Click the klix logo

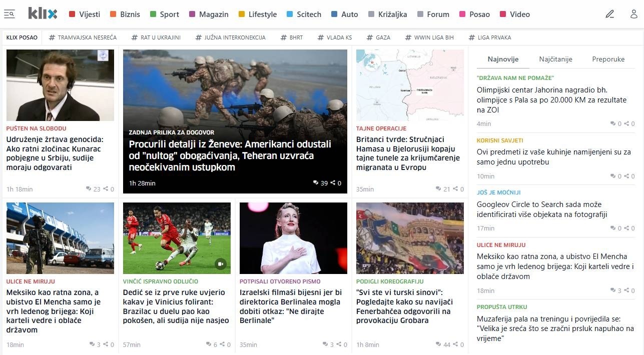point(43,13)
